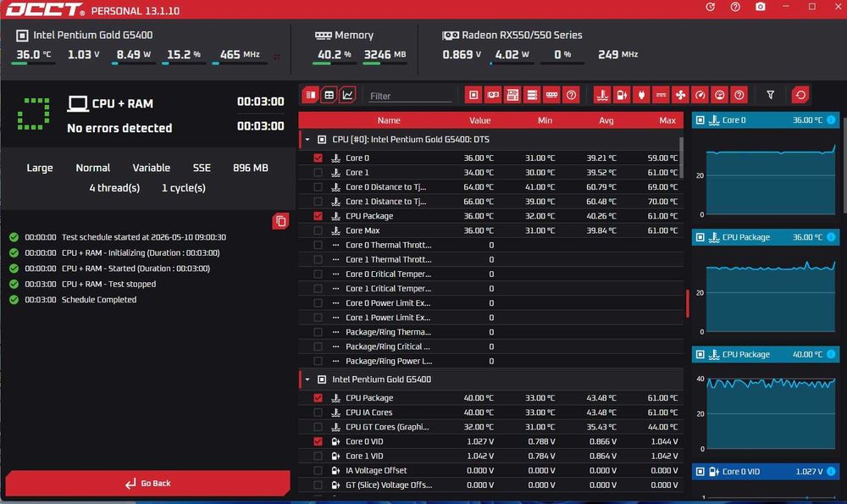Open info for the Core 0 graph
The image size is (847, 504).
tap(831, 120)
